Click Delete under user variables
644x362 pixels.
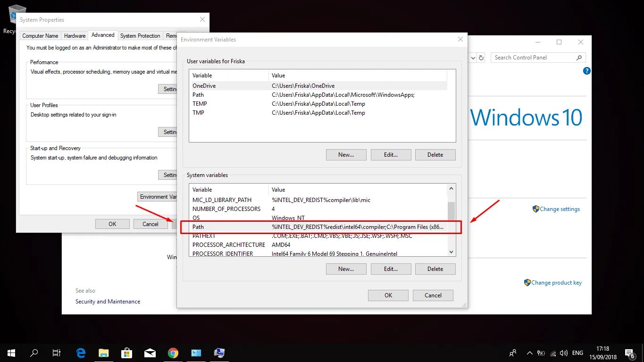click(435, 155)
